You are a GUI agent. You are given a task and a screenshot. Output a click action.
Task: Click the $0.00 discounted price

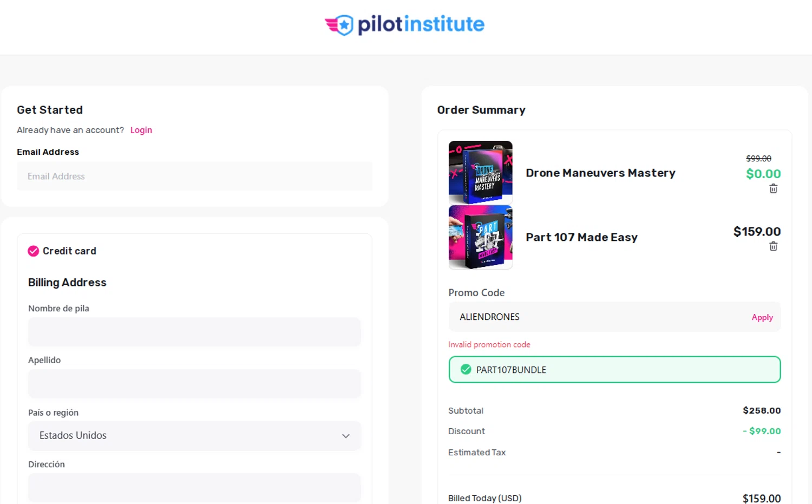[763, 174]
